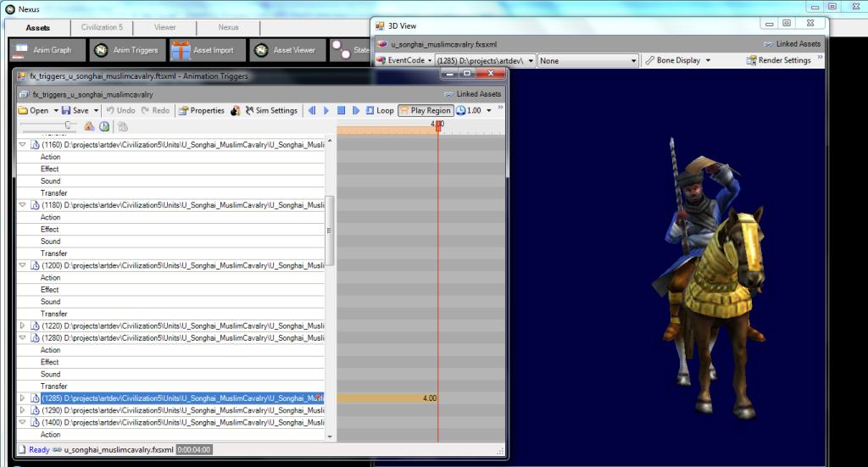Open Properties in the triggers toolbar
Viewport: 868px width, 467px height.
(202, 111)
